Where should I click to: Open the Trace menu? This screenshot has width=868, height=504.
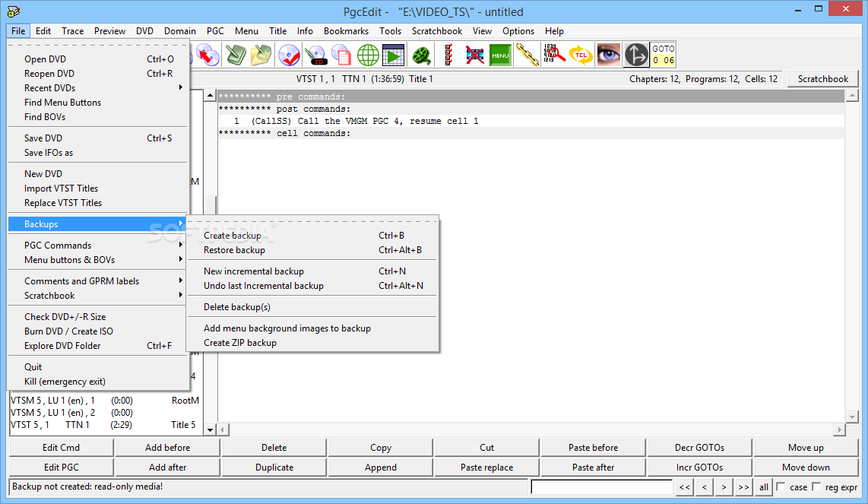[72, 31]
